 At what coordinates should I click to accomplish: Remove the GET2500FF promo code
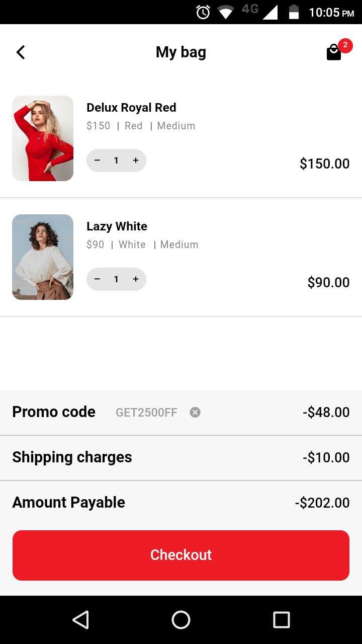coord(195,413)
